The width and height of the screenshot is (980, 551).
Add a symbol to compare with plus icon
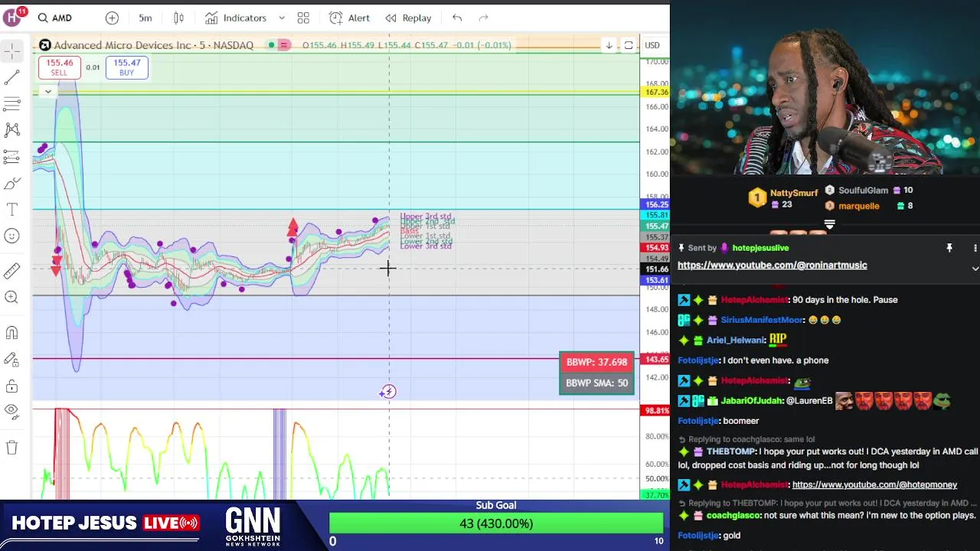(x=112, y=18)
